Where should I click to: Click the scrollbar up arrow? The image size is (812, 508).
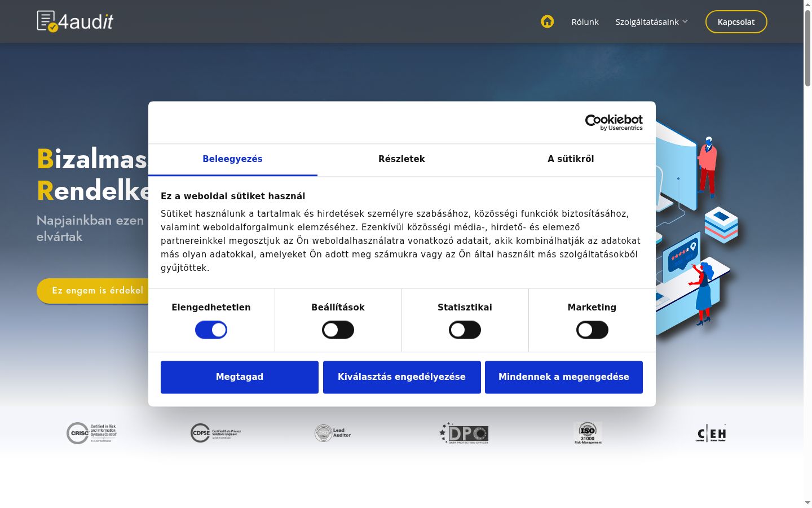[x=807, y=4]
